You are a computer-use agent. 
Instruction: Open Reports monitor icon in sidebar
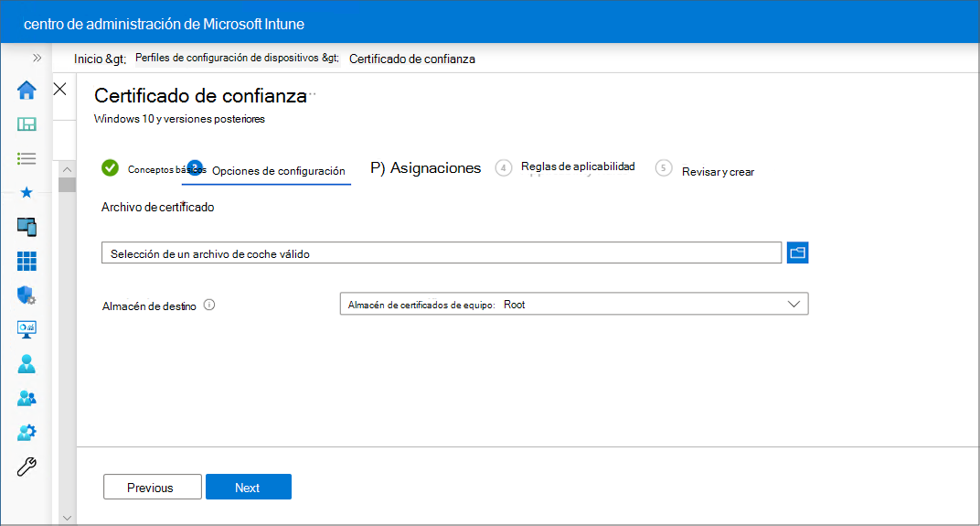[27, 329]
